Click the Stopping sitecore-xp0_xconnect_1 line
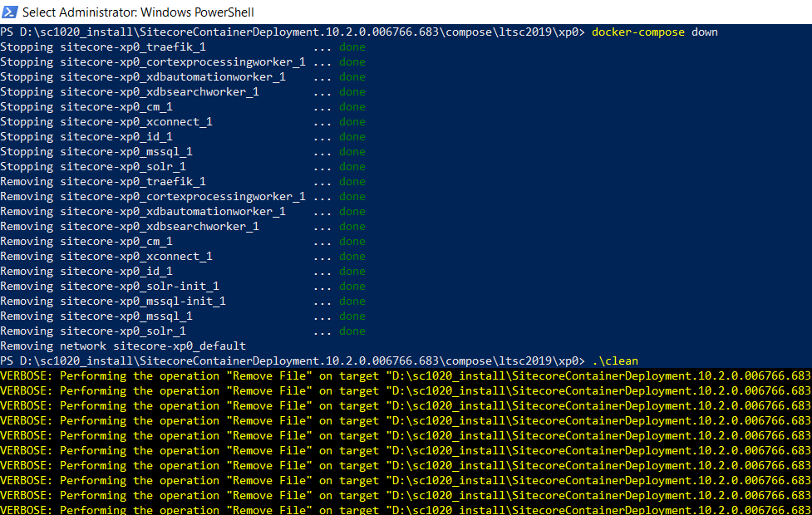The image size is (812, 515). click(x=106, y=122)
